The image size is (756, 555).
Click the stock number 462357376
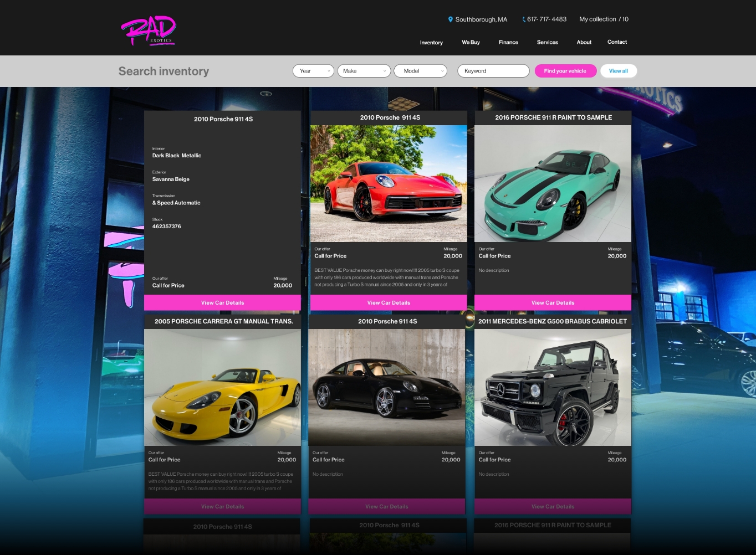point(166,227)
